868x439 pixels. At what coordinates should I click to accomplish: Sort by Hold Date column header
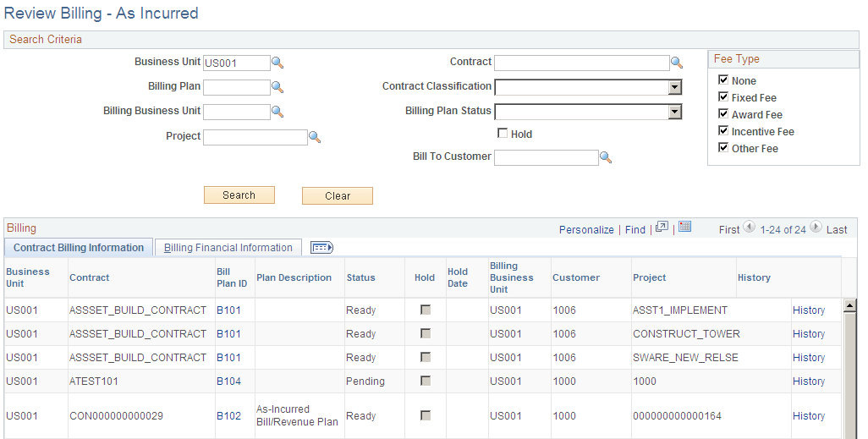tap(458, 277)
